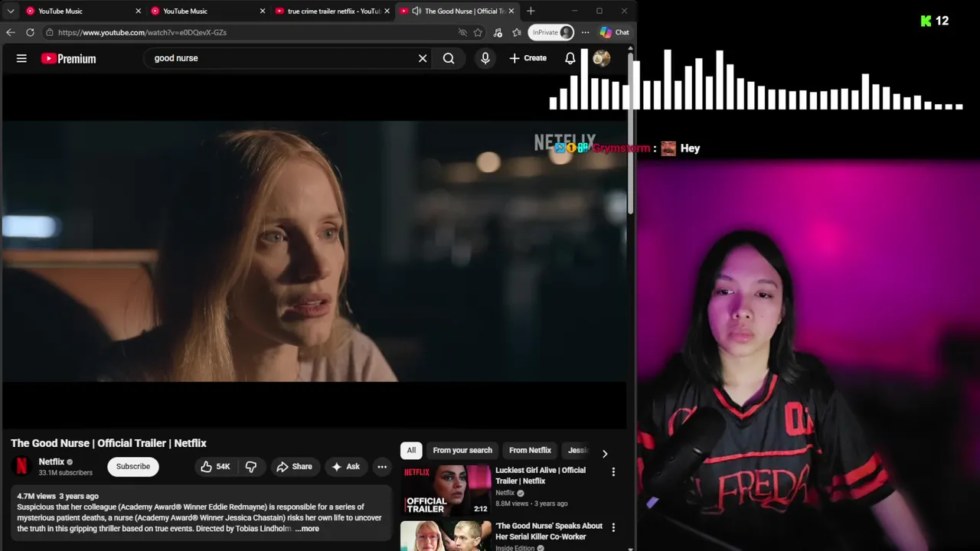Viewport: 980px width, 551px height.
Task: Subscribe to the Netflix channel
Action: [133, 466]
